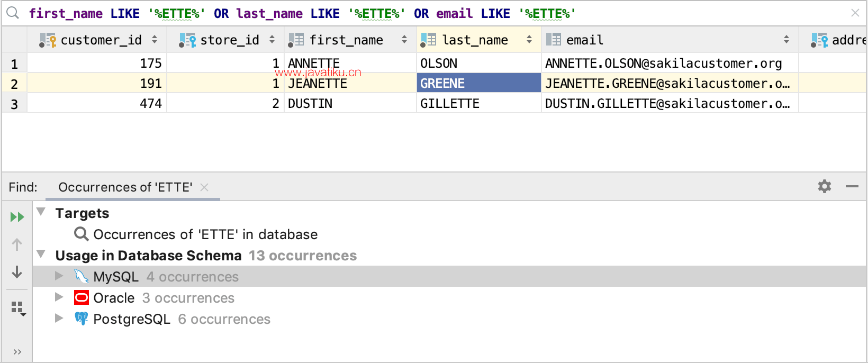This screenshot has width=868, height=363.
Task: Select the customer_id column header
Action: [97, 40]
